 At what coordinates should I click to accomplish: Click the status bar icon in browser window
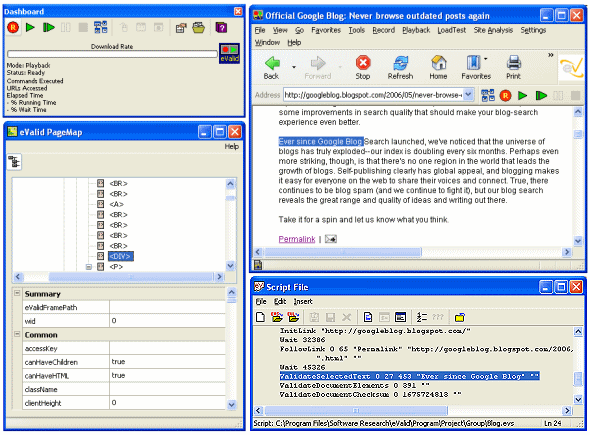pos(258,265)
